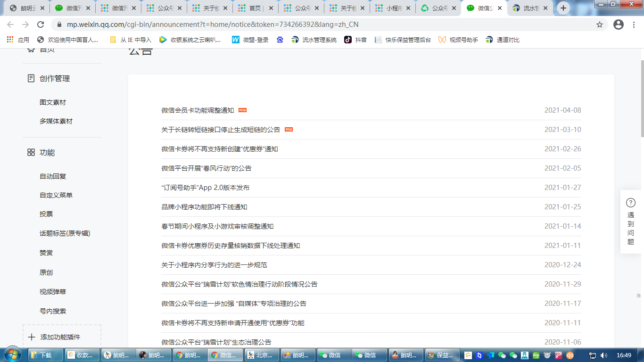Screen dimensions: 644x362
Task: Open the 抖音 bookmark
Action: pyautogui.click(x=355, y=40)
